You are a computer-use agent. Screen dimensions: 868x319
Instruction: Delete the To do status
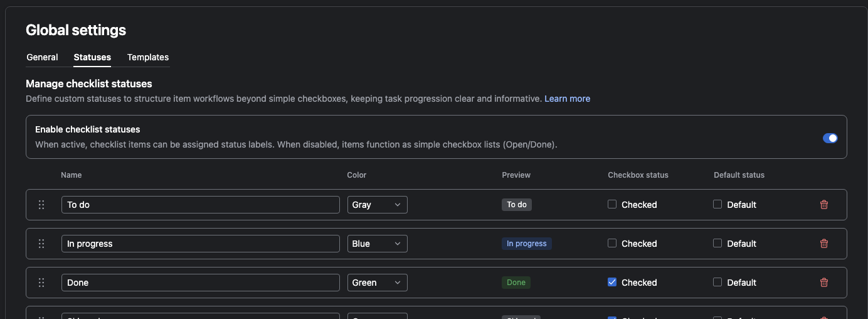pyautogui.click(x=824, y=205)
